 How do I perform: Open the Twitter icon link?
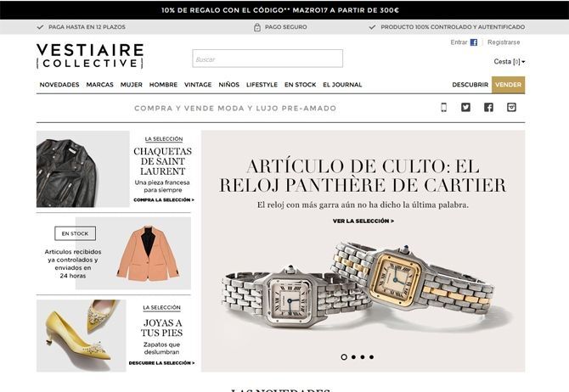[x=465, y=108]
